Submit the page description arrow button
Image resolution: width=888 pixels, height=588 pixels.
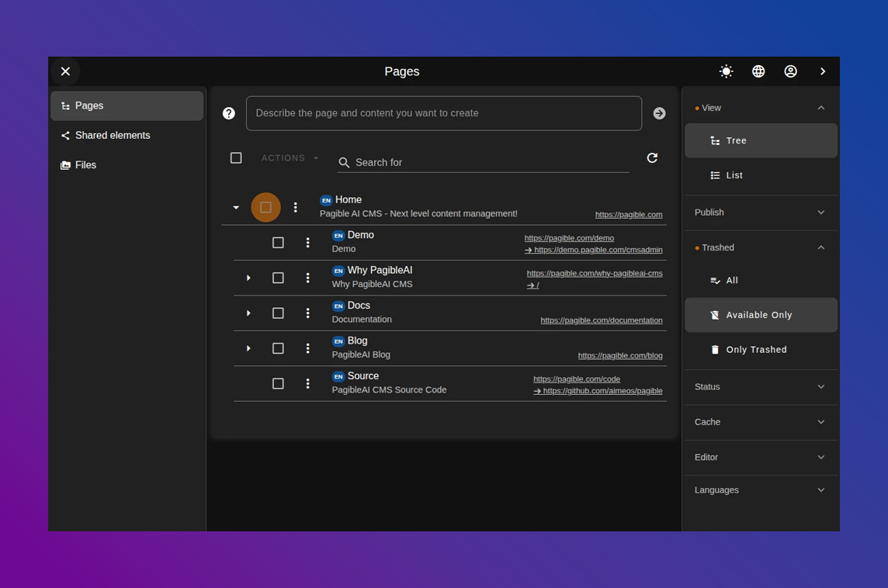(659, 113)
